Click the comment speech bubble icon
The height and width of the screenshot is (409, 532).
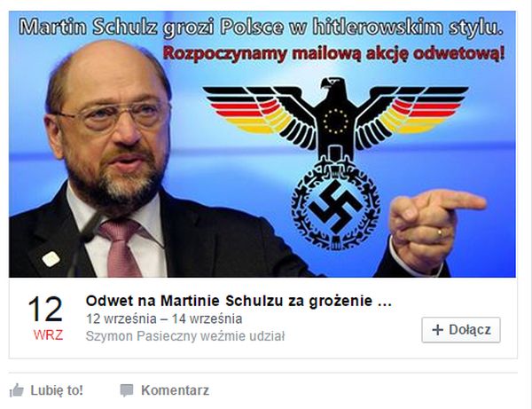127,390
